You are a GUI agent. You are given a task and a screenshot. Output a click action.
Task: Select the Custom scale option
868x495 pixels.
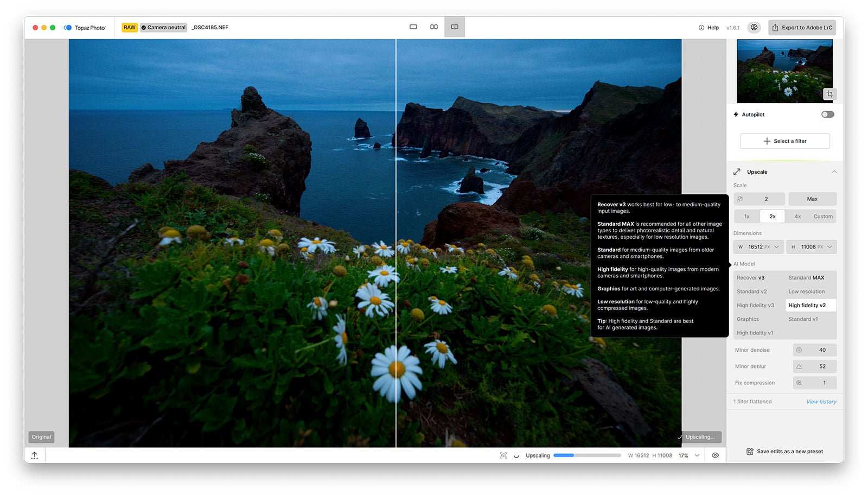[x=823, y=217]
